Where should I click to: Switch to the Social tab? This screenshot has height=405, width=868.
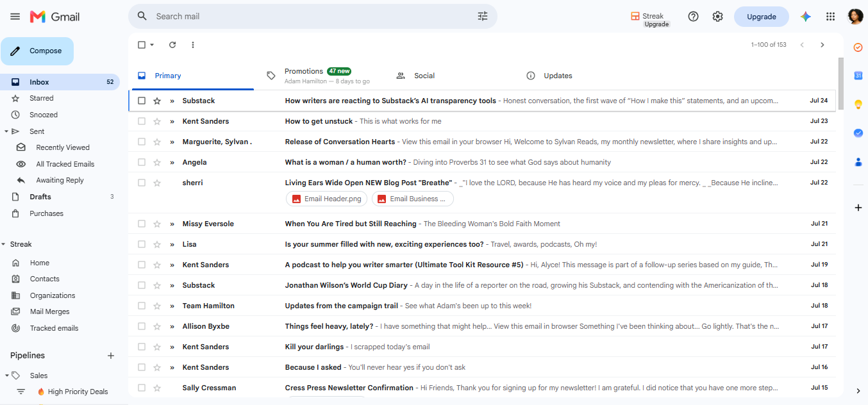pyautogui.click(x=451, y=76)
